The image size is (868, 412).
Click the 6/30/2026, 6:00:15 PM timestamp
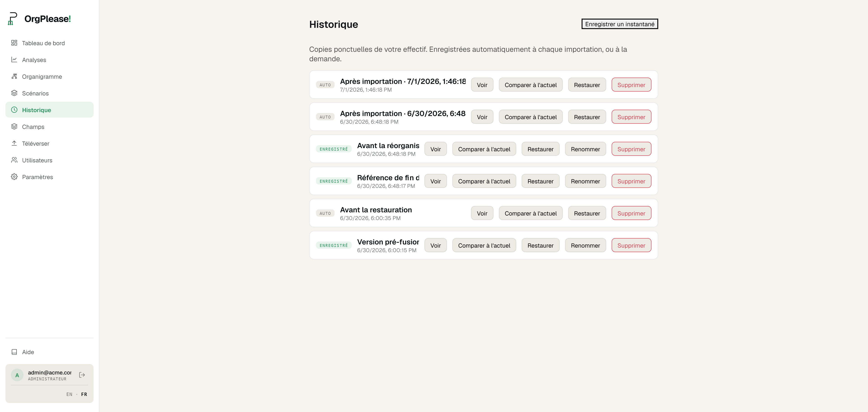coord(387,250)
